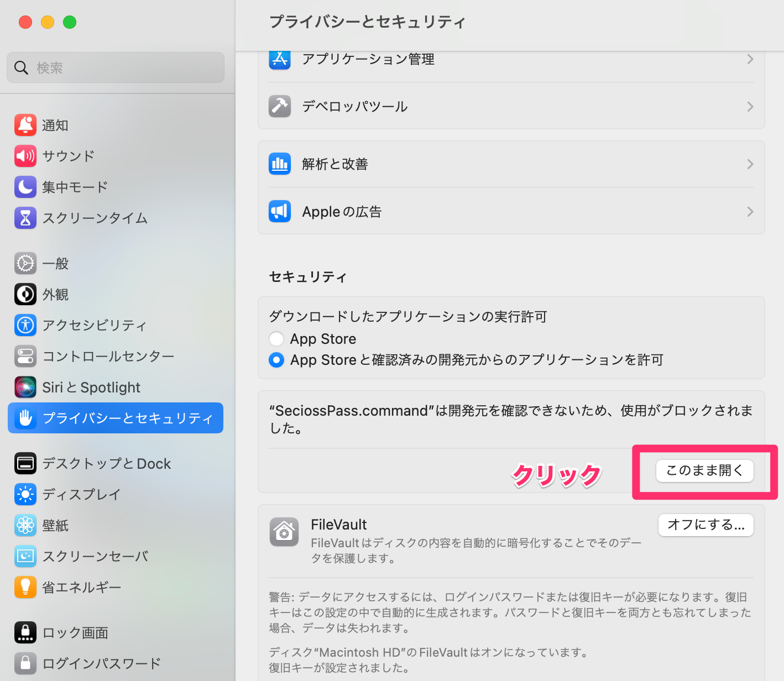The image size is (784, 681).
Task: Click the yellow minimize window button
Action: pos(48,22)
